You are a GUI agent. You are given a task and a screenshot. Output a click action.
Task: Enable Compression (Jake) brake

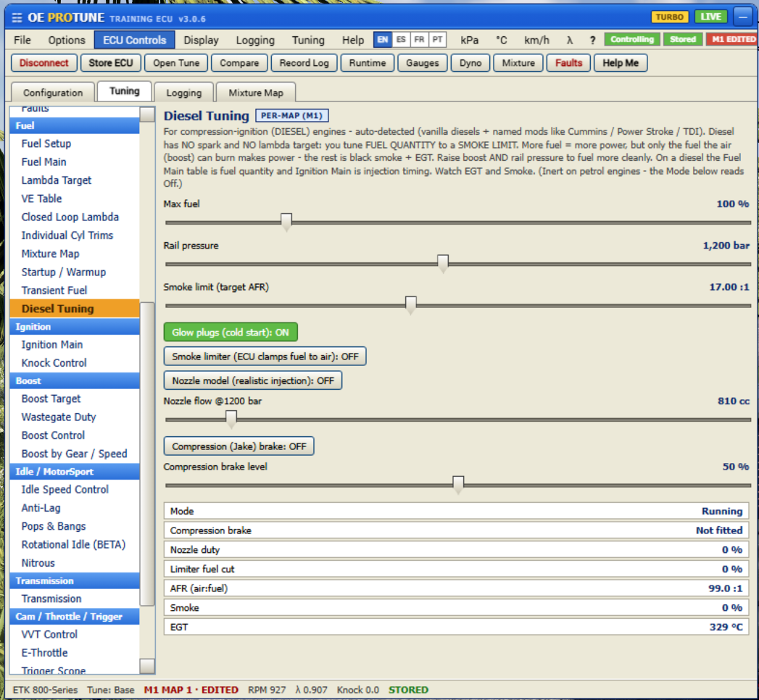click(x=239, y=446)
